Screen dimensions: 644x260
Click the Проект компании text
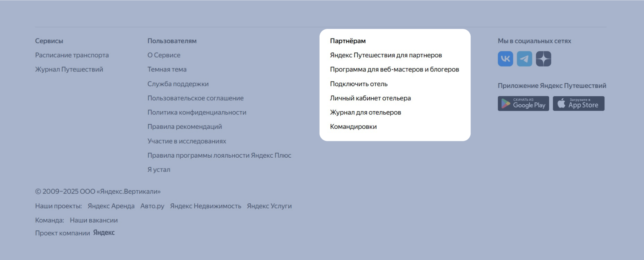(62, 233)
